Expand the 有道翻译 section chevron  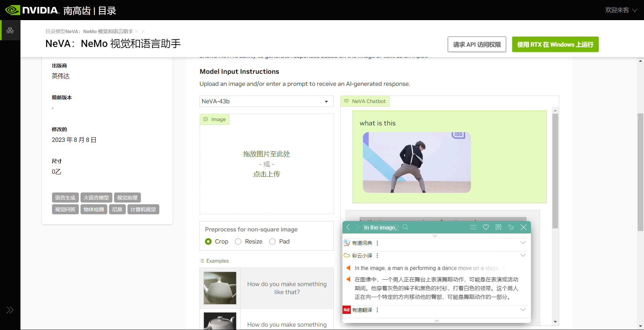523,310
